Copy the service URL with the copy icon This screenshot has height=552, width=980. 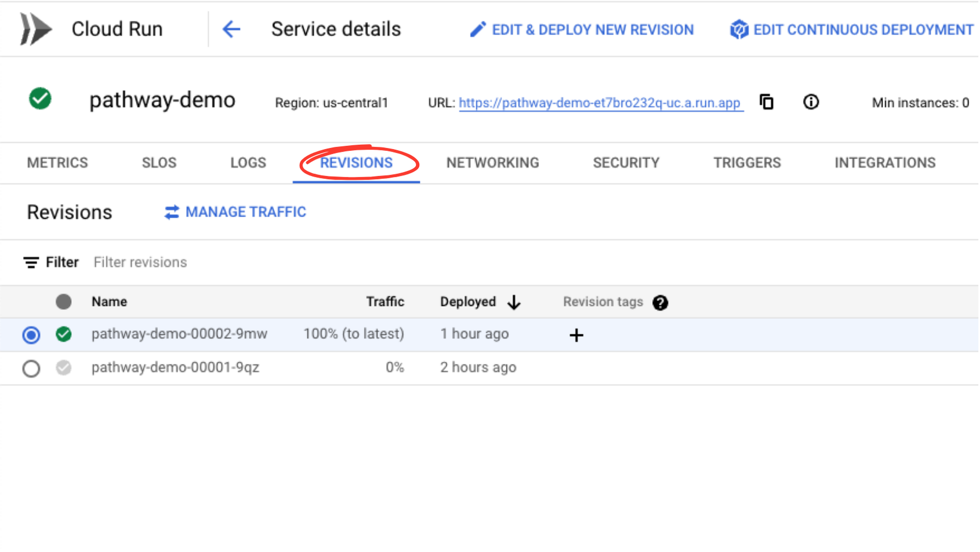coord(766,102)
